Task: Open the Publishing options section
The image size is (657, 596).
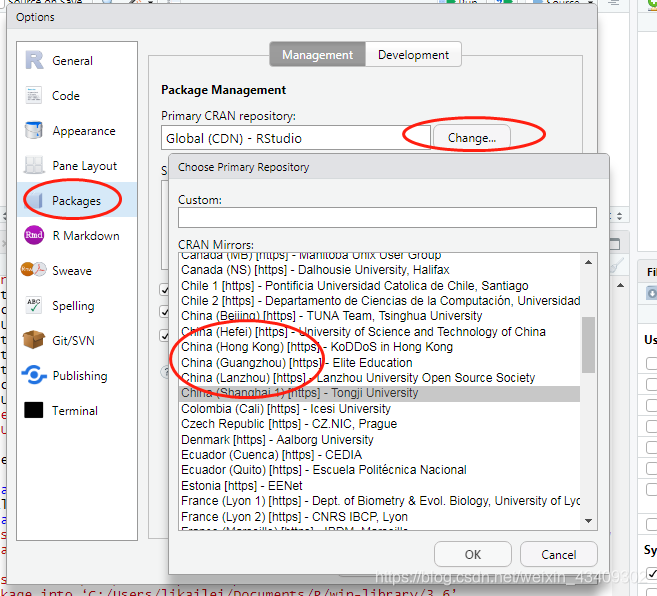Action: pos(77,376)
